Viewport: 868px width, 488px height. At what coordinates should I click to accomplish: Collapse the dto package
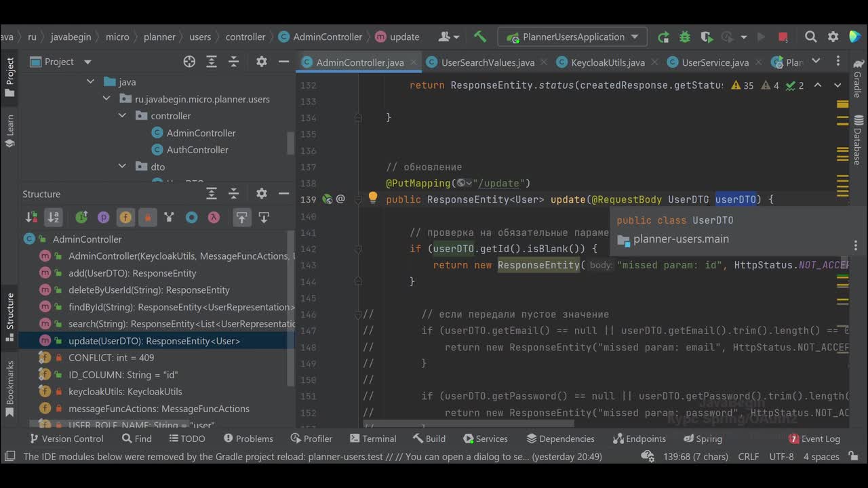coord(123,167)
